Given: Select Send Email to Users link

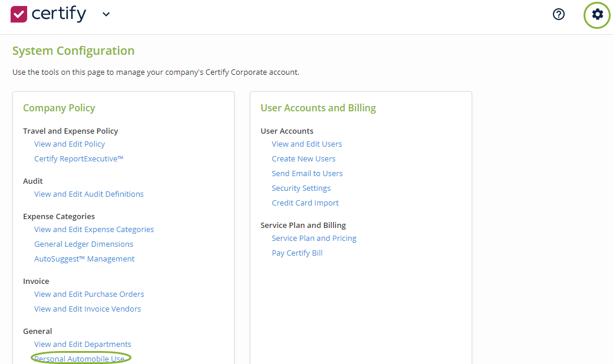Looking at the screenshot, I should (307, 173).
